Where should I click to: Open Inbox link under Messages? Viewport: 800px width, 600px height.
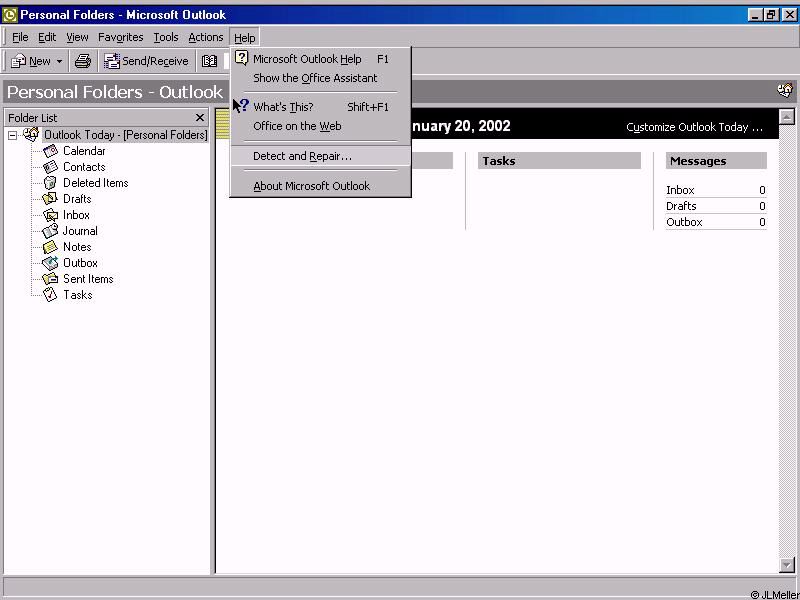(x=680, y=190)
